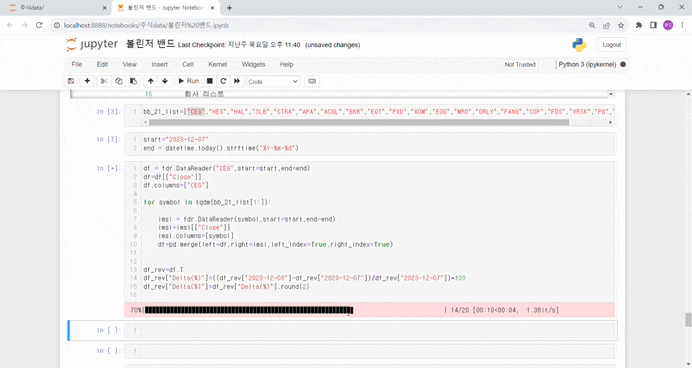This screenshot has height=368, width=692.
Task: Click the output area scroll-down arrow
Action: point(611,94)
